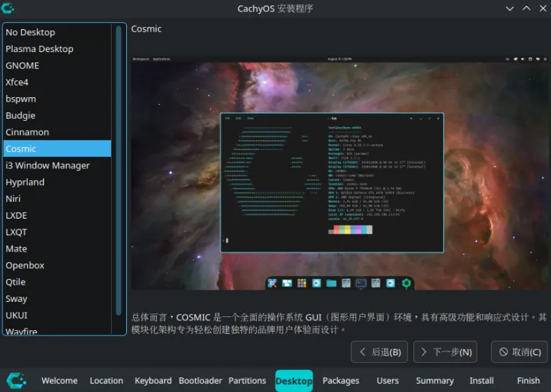Select No Desktop option

coord(58,33)
